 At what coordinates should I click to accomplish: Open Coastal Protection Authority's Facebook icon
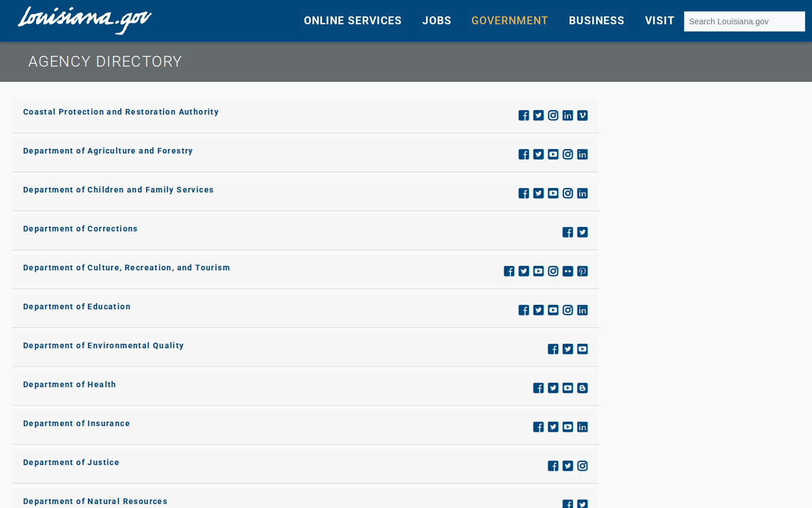coord(524,116)
